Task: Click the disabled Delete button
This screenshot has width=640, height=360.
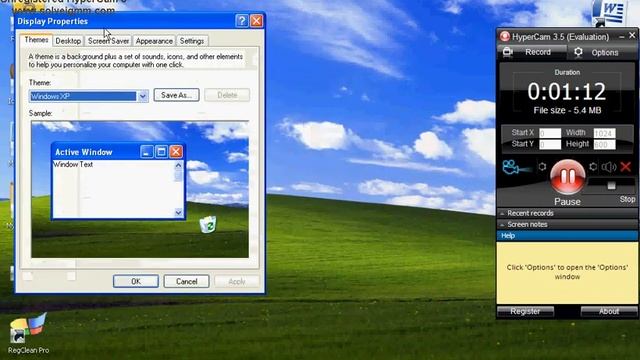Action: click(x=227, y=95)
